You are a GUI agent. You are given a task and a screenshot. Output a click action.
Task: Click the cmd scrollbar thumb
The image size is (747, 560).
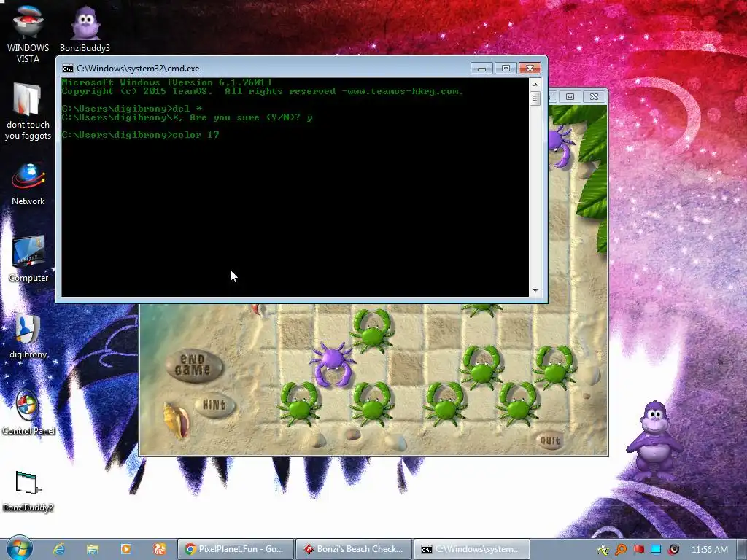pos(535,98)
